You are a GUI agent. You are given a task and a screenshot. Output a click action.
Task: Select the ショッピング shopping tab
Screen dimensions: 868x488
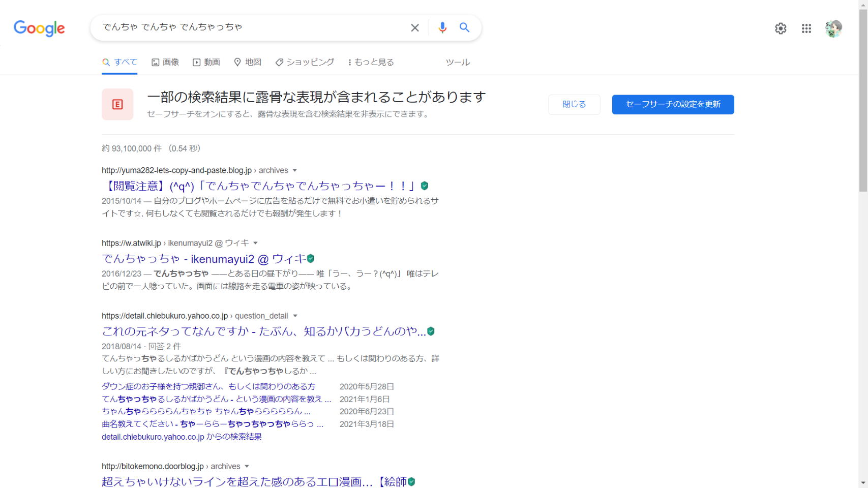pos(305,62)
